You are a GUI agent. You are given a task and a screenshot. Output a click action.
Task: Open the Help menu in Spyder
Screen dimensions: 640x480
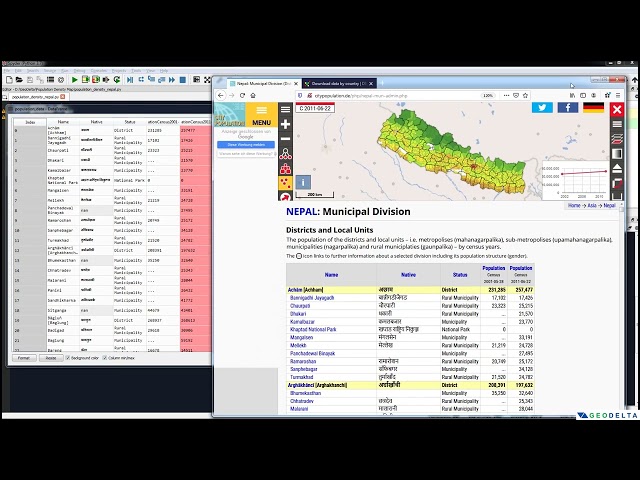click(x=164, y=71)
